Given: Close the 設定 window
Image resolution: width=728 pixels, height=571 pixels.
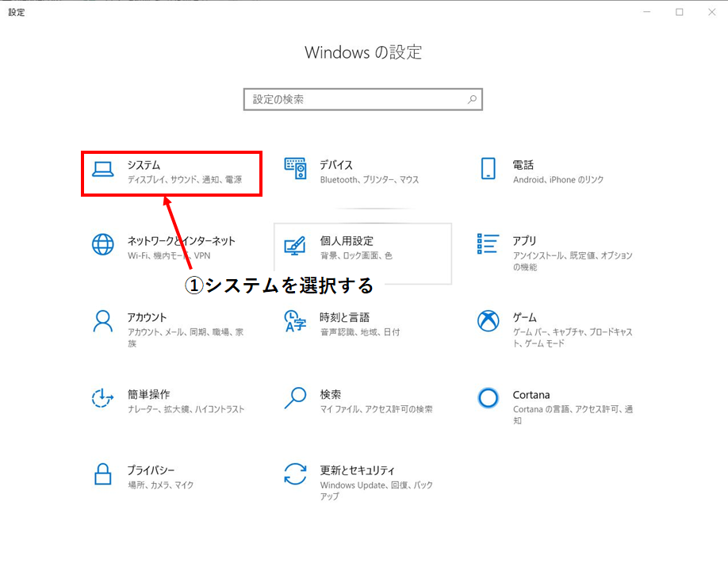Looking at the screenshot, I should pyautogui.click(x=712, y=12).
